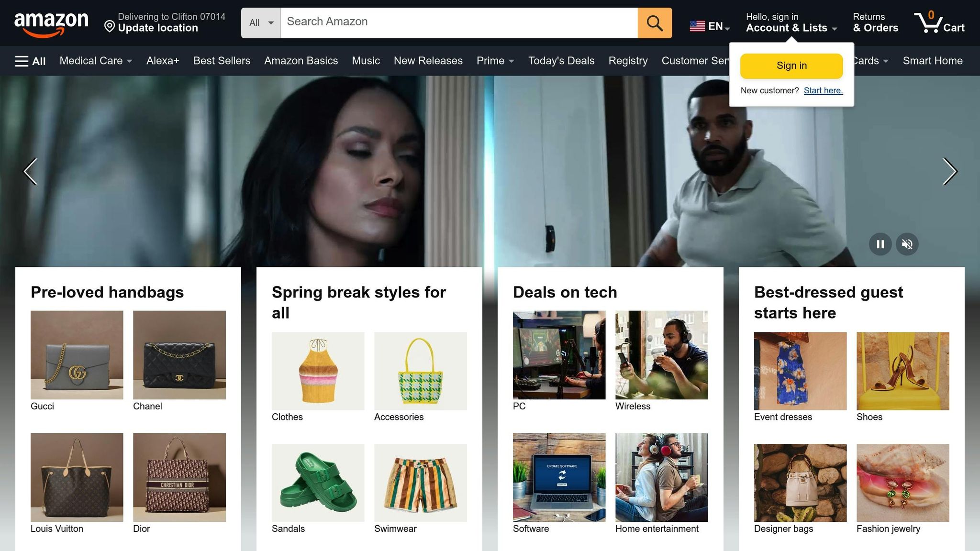Open Registry in the nav bar
The image size is (980, 551).
point(628,61)
